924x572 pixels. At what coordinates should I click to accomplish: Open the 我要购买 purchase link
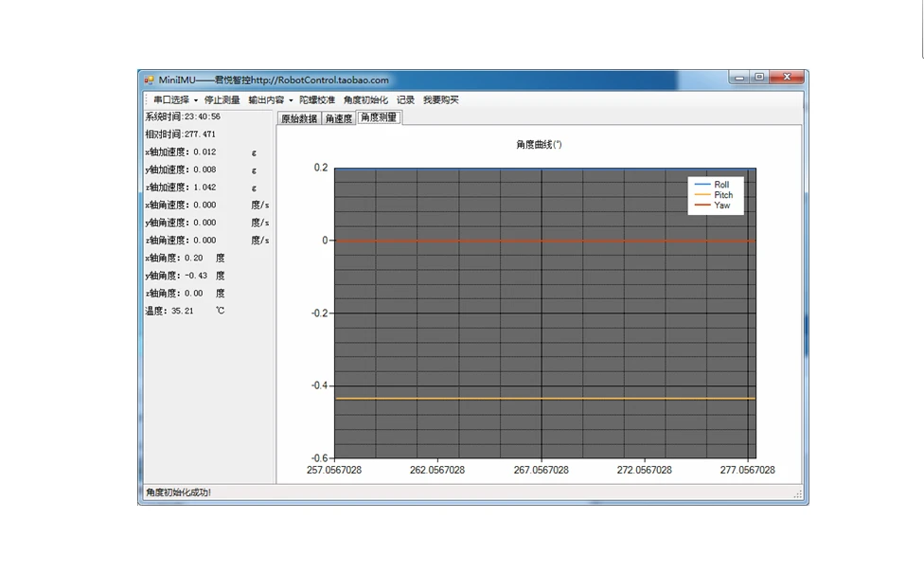(440, 99)
